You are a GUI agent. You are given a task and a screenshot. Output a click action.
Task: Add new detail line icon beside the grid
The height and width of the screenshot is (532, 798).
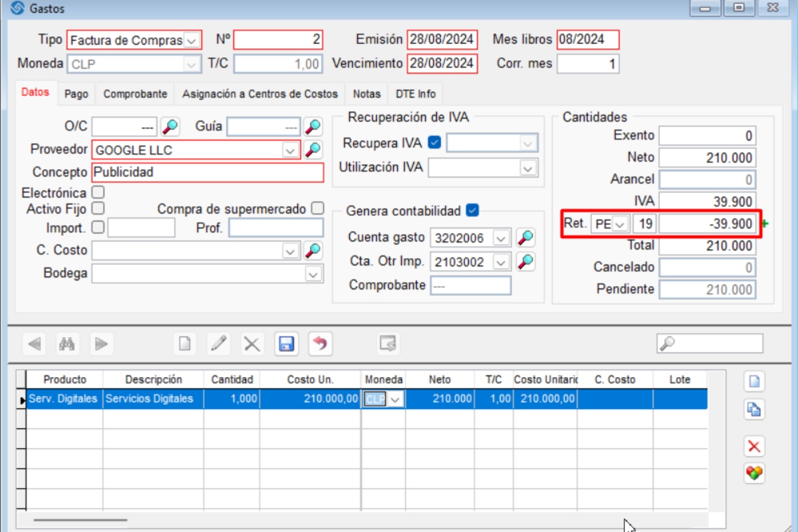click(754, 381)
